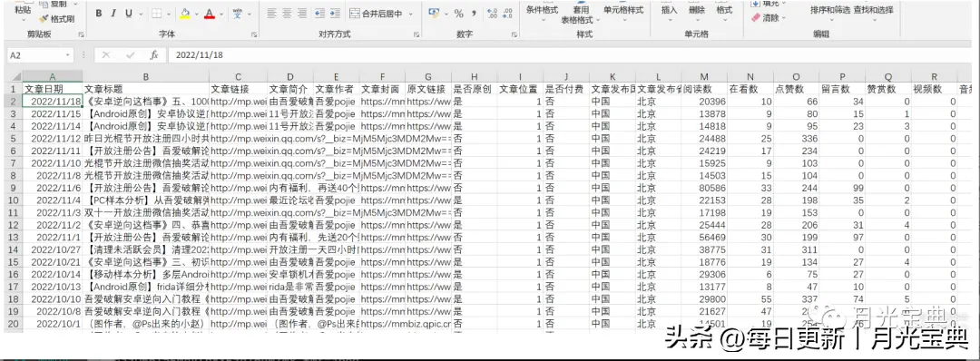The image size is (980, 361).
Task: Align text left
Action: (271, 13)
